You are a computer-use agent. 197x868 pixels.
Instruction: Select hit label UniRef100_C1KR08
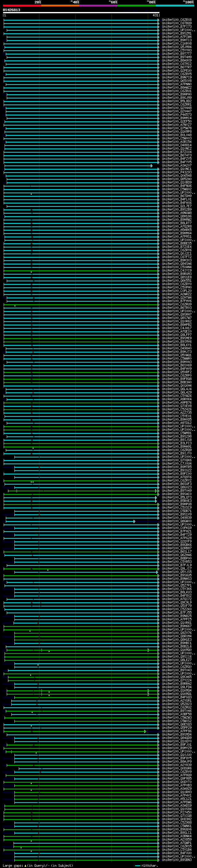[x=177, y=43]
